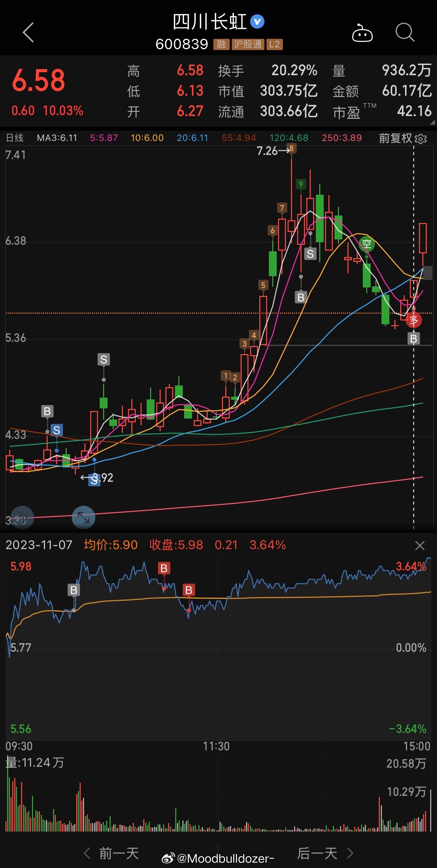
Task: Tap the 融 margin trading tag
Action: pyautogui.click(x=221, y=44)
